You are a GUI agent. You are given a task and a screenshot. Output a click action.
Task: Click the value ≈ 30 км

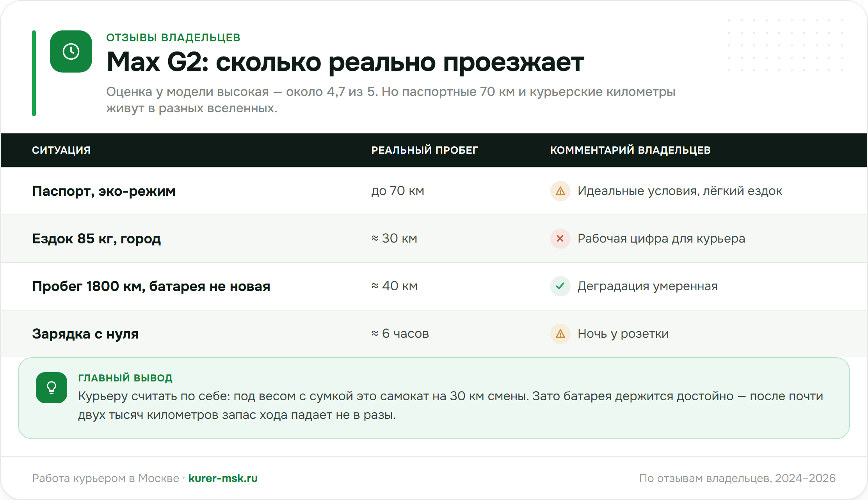394,239
